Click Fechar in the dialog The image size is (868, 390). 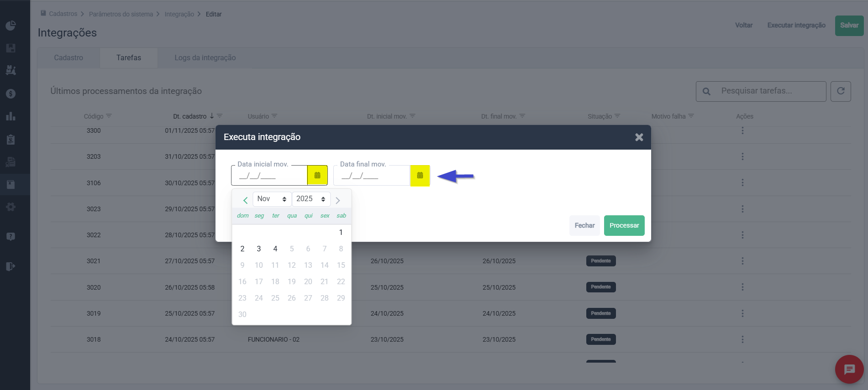(584, 225)
